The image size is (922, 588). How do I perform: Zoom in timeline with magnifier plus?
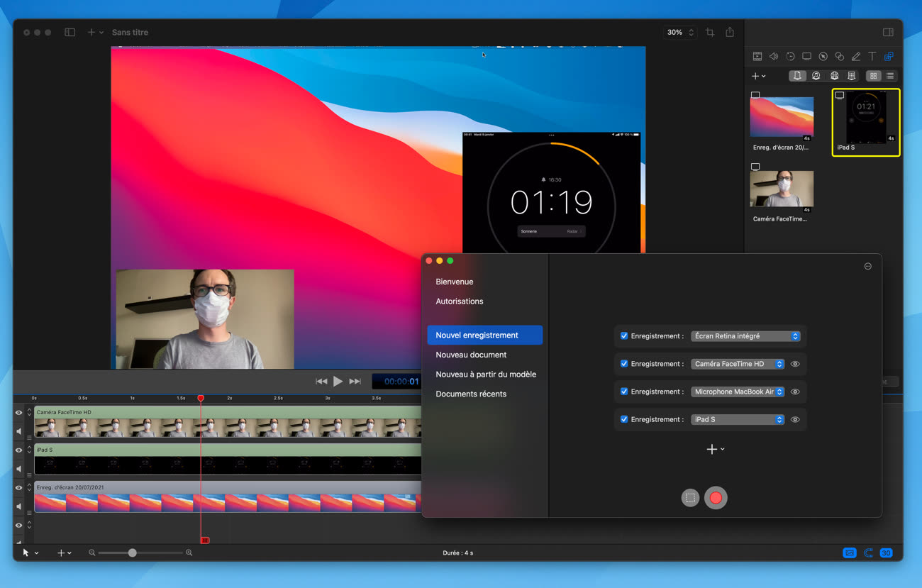tap(189, 553)
